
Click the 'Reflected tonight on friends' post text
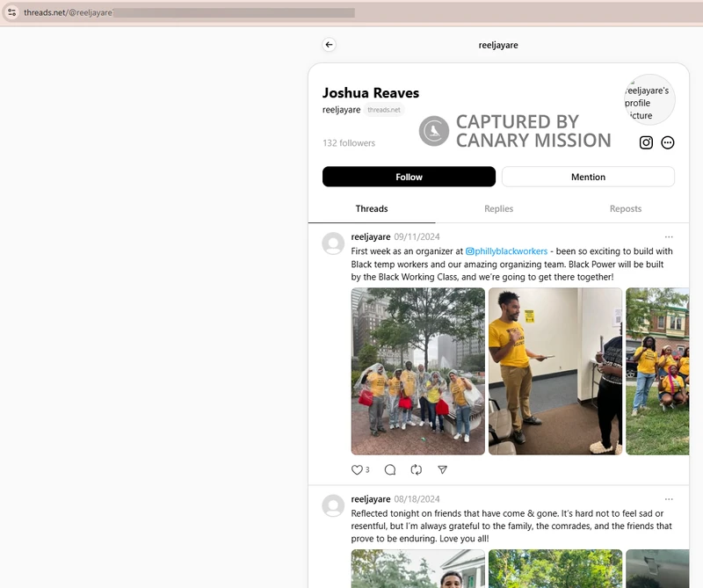(511, 526)
